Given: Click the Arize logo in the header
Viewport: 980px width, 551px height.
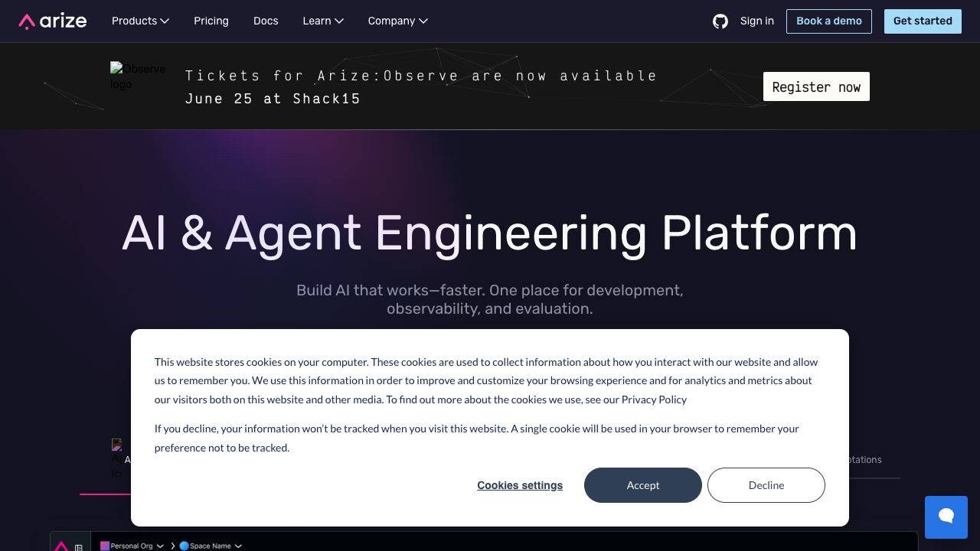Looking at the screenshot, I should click(x=53, y=21).
